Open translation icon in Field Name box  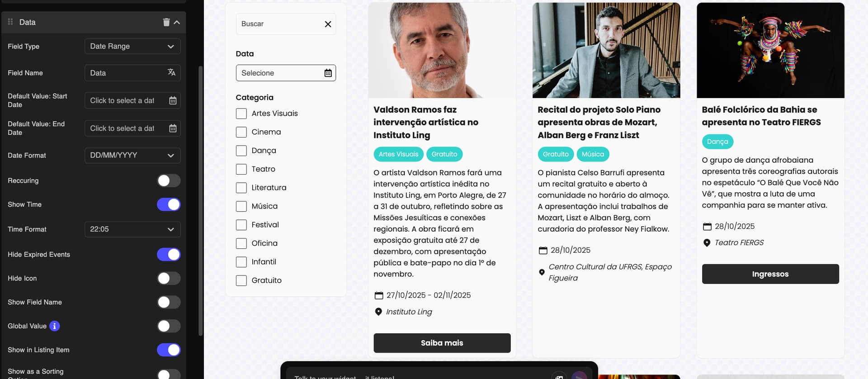[171, 72]
